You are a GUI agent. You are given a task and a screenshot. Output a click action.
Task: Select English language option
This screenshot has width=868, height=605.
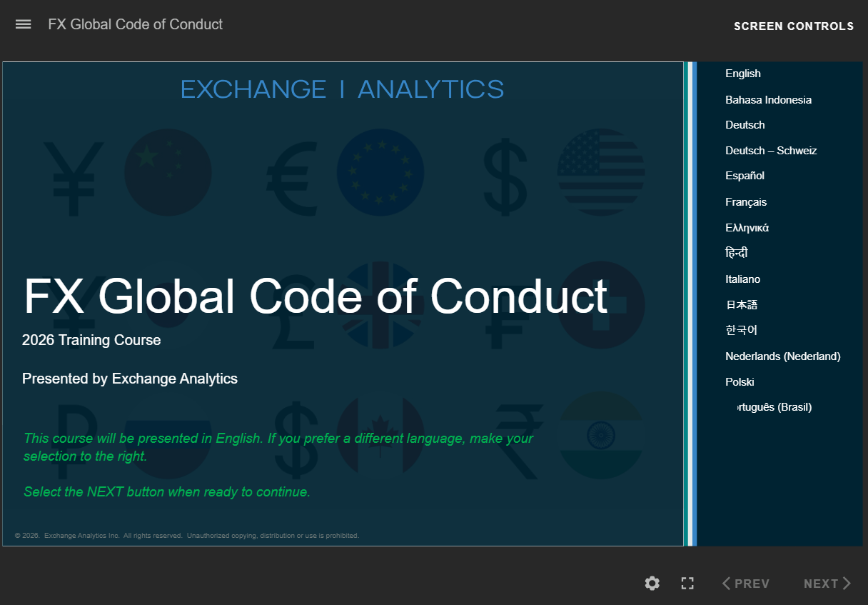[x=742, y=74]
